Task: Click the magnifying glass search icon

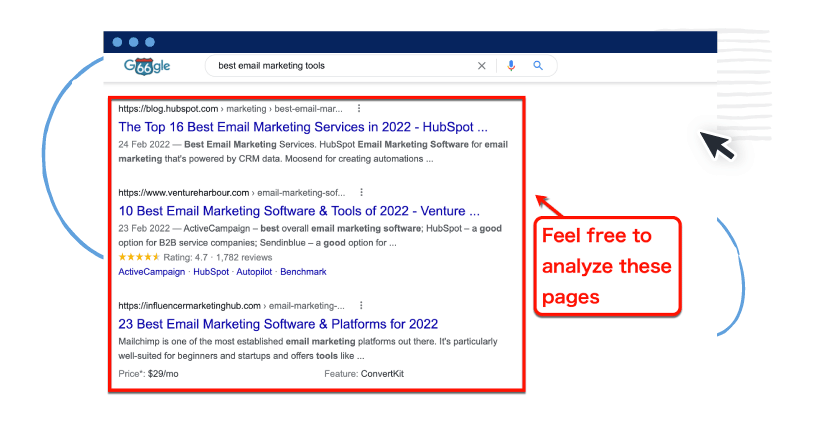Action: (538, 66)
